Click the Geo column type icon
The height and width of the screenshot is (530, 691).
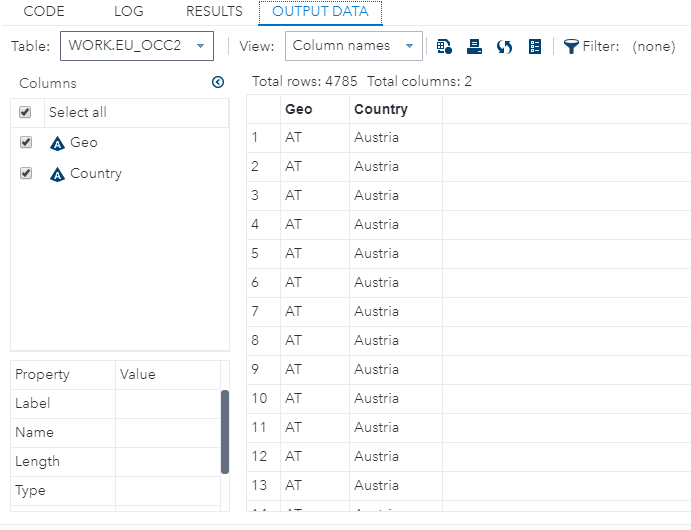tap(57, 143)
